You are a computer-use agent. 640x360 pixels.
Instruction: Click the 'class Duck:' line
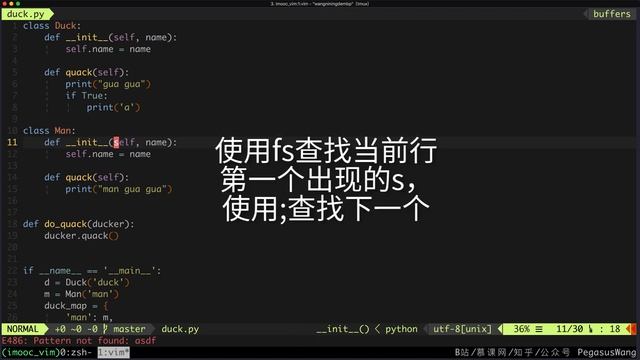coord(52,26)
